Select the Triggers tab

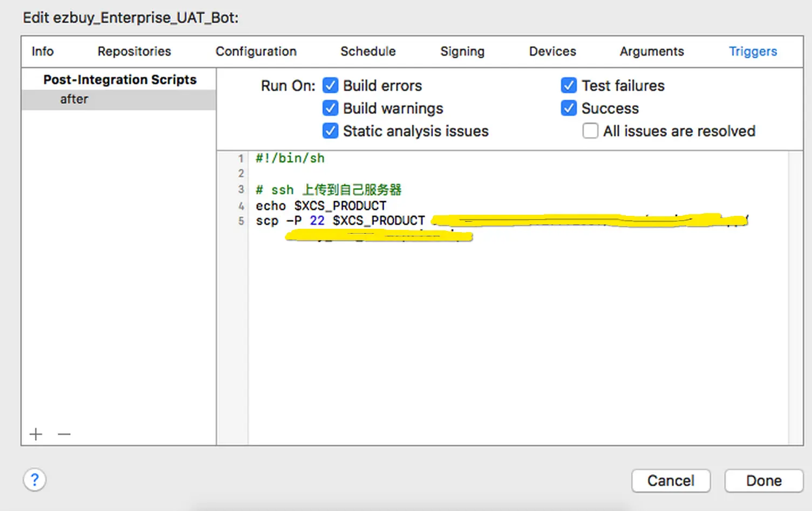click(x=753, y=51)
